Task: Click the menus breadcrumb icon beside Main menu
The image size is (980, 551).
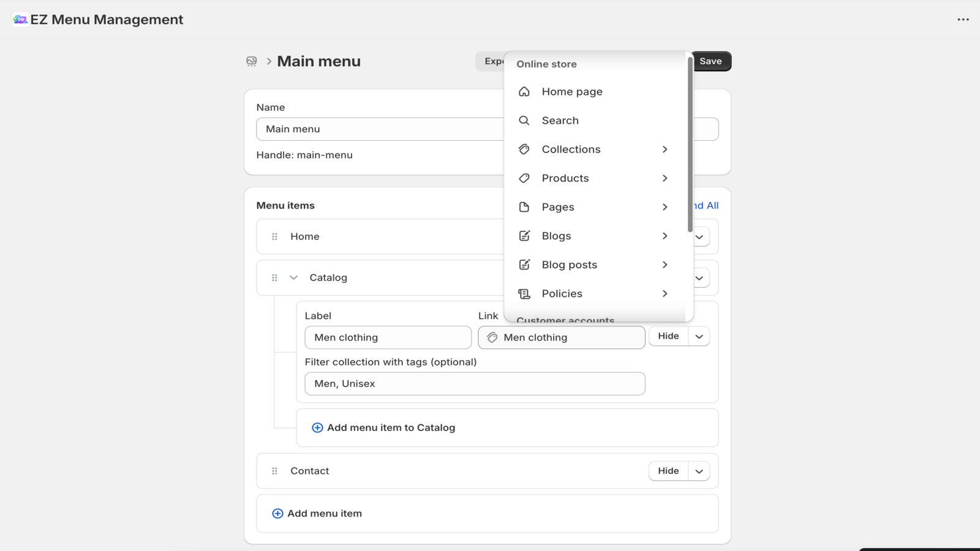Action: 251,61
